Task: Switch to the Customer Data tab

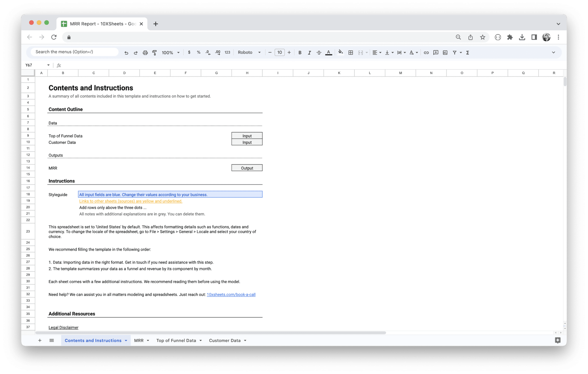Action: (225, 340)
